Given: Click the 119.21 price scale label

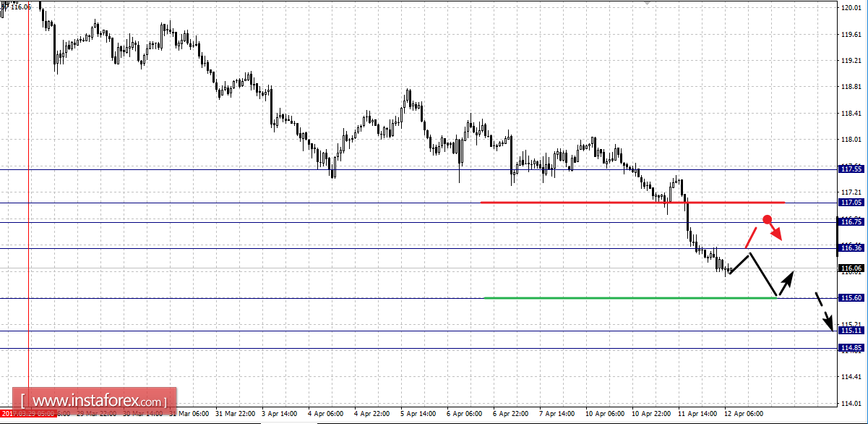Looking at the screenshot, I should pos(850,61).
